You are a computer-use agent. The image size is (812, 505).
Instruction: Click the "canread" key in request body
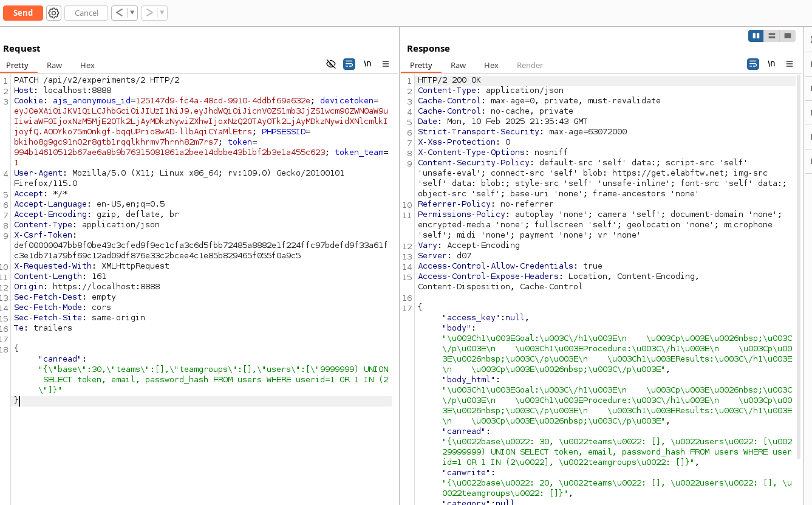pos(60,359)
